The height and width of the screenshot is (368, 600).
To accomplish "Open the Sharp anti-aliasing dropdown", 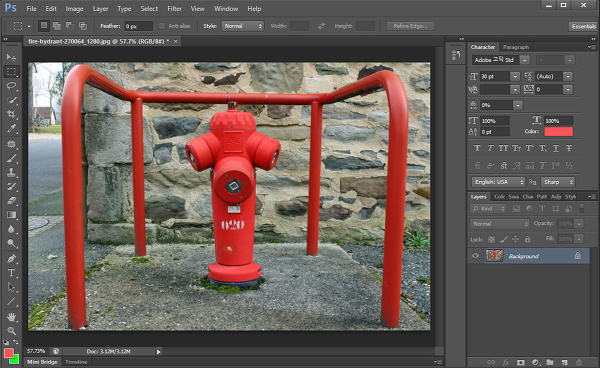I will point(558,182).
